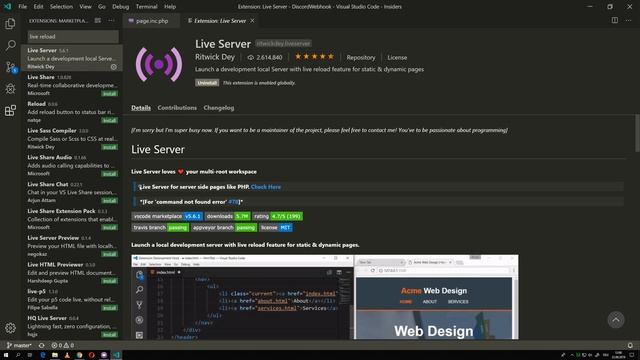
Task: Install the Live Share Audio extension
Action: pos(109,174)
